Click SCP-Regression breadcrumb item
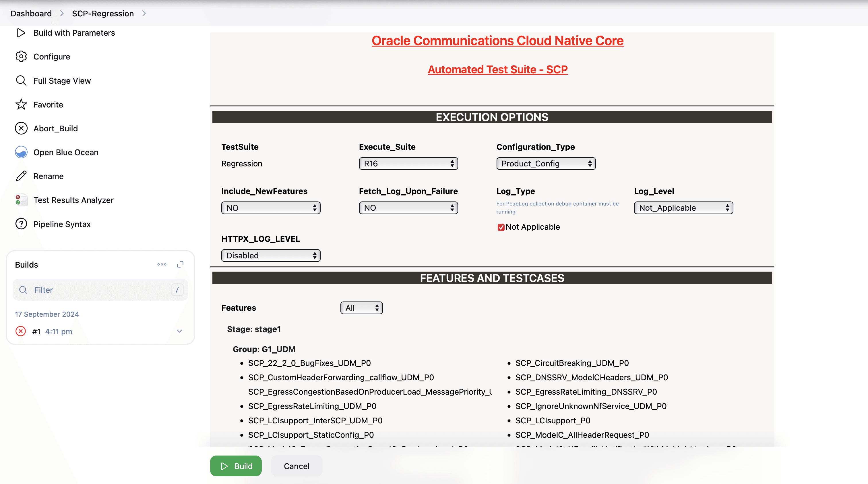This screenshot has width=868, height=484. point(103,14)
